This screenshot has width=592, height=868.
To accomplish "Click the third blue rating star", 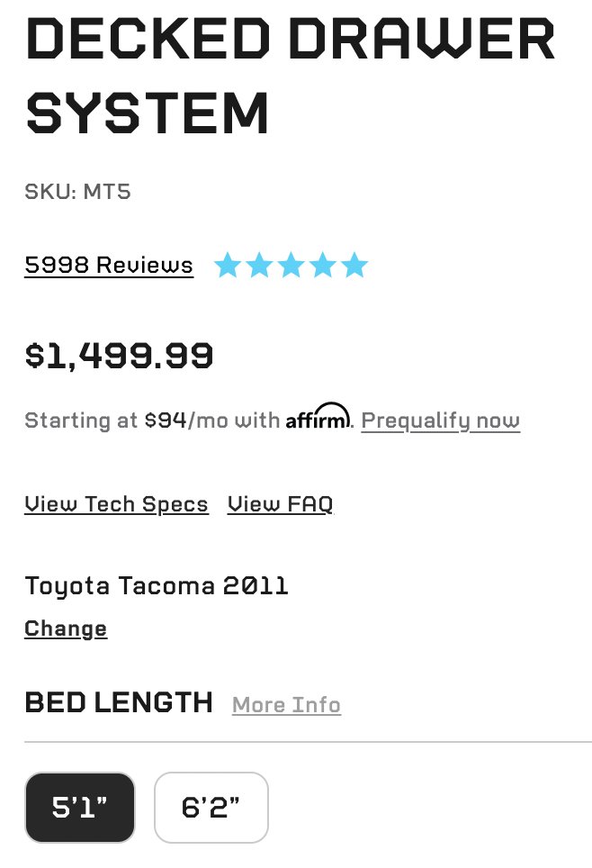I will pos(291,265).
